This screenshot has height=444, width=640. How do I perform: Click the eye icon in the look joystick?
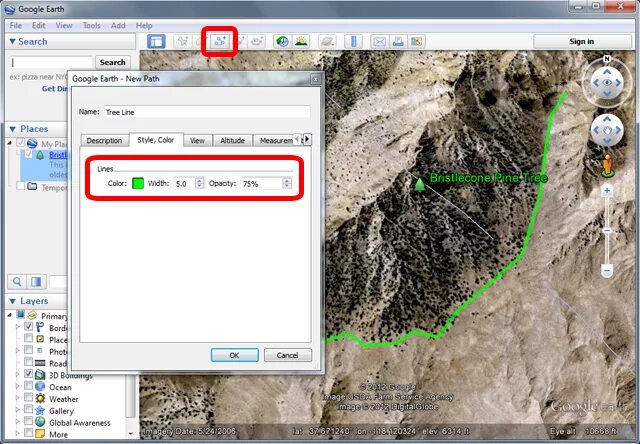point(607,83)
